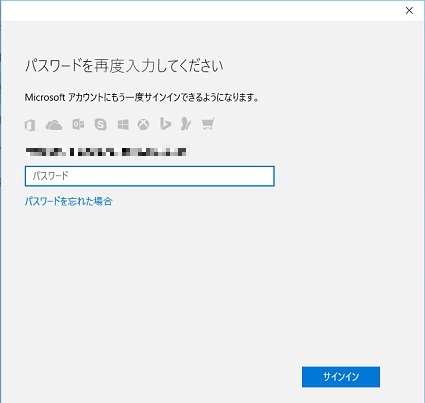The width and height of the screenshot is (425, 403).
Task: Click the パスワードを再度入力してください heading
Action: tap(124, 66)
